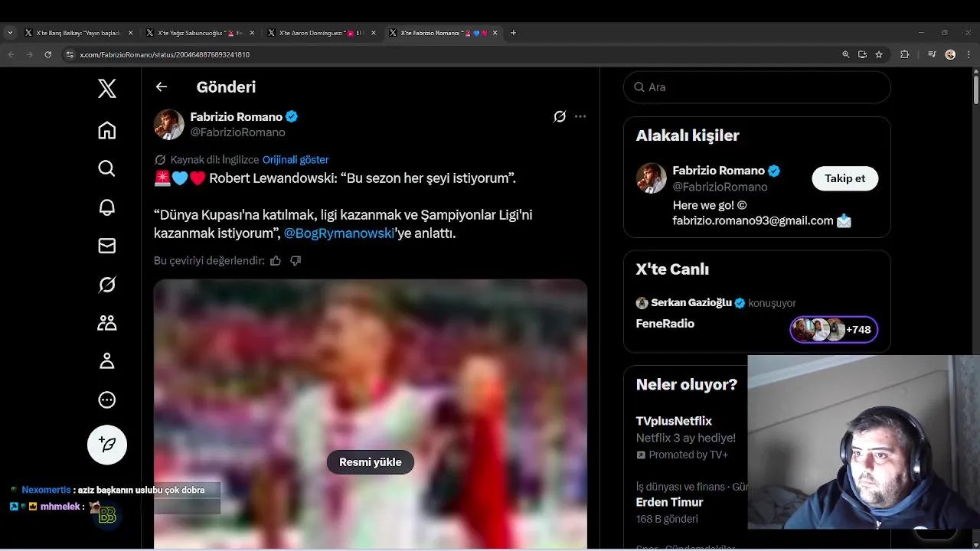
Task: Rate translation with thumbs up
Action: click(x=276, y=261)
